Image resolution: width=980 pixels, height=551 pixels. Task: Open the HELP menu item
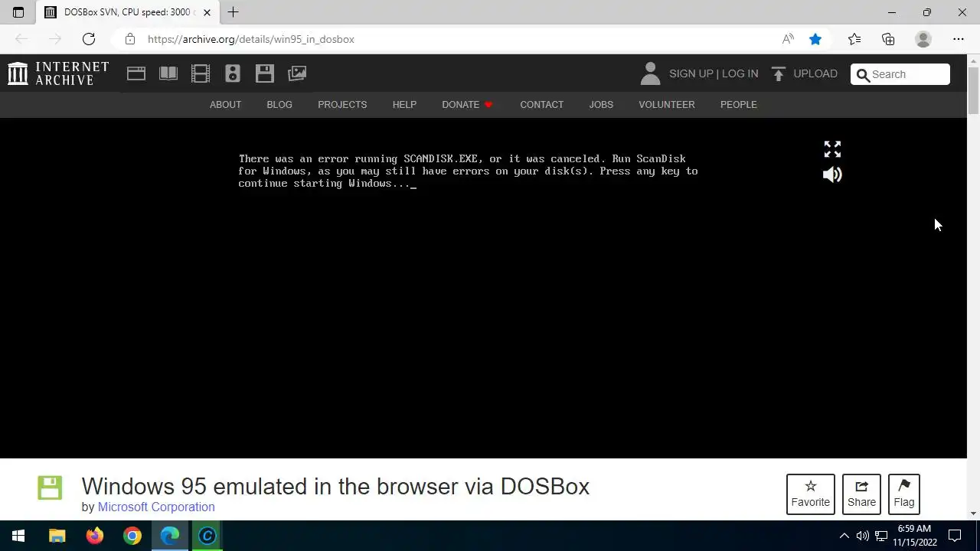pyautogui.click(x=404, y=104)
